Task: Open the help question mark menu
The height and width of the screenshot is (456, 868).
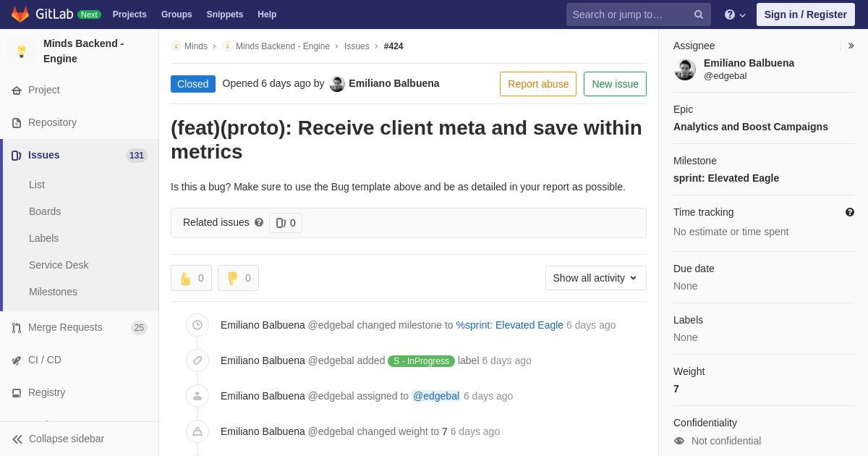Action: (x=734, y=14)
